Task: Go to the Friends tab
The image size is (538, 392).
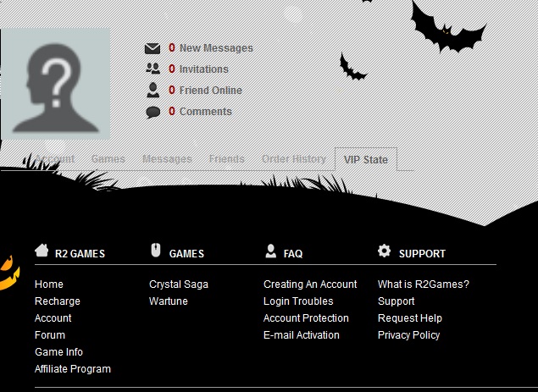Action: 226,158
